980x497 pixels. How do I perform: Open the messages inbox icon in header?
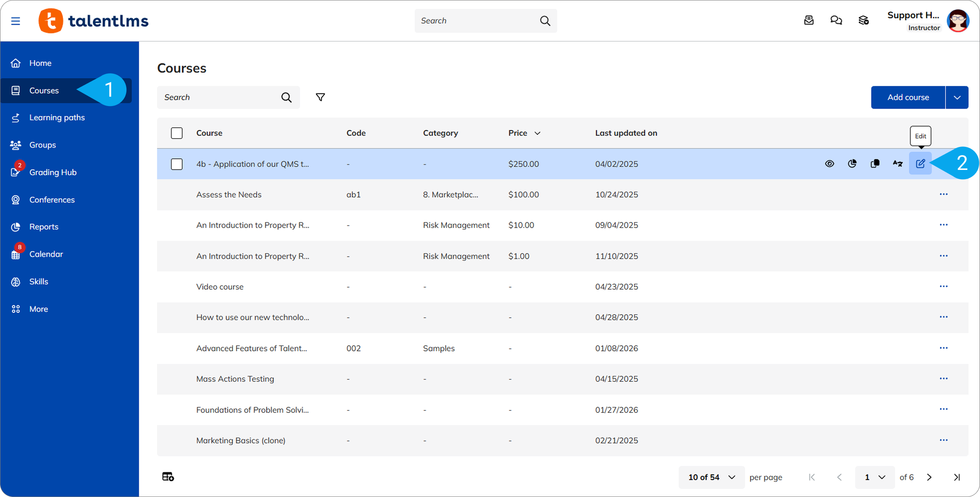tap(809, 20)
